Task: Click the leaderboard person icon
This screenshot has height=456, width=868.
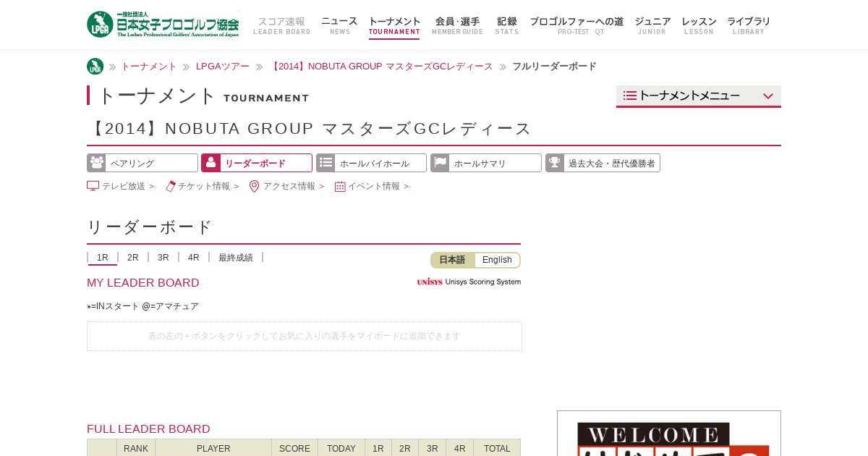Action: [x=210, y=163]
